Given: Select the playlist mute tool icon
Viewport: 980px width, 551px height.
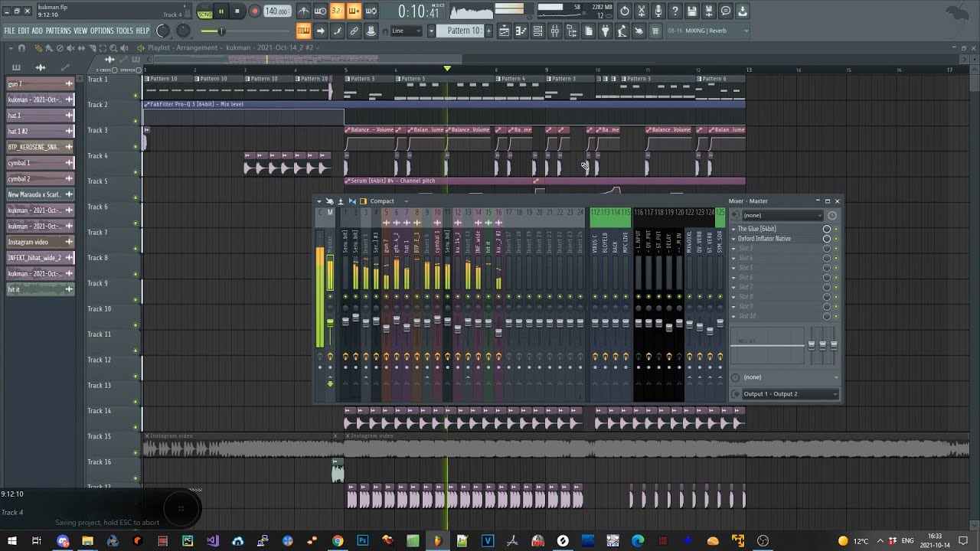Looking at the screenshot, I should click(70, 48).
